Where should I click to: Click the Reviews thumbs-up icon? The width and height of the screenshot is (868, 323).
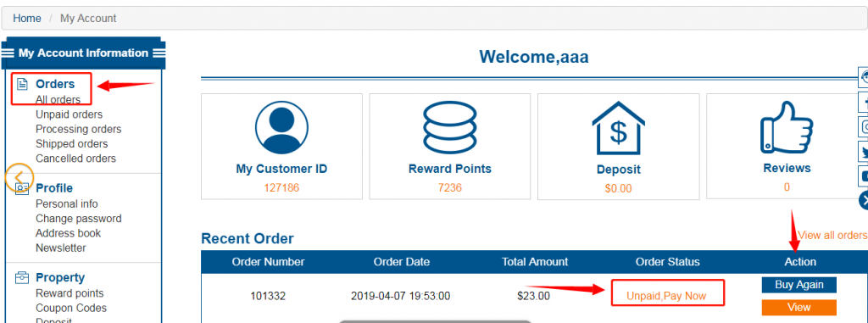click(x=787, y=126)
